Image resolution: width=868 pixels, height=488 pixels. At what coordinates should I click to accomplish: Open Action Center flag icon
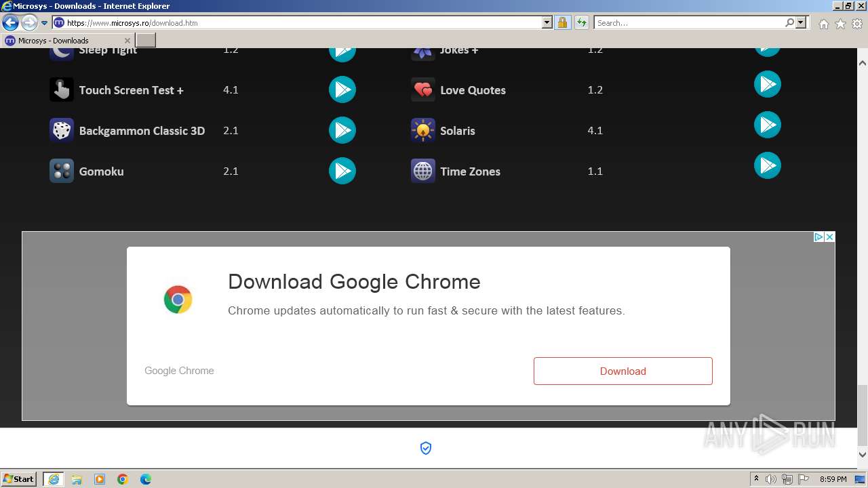804,479
